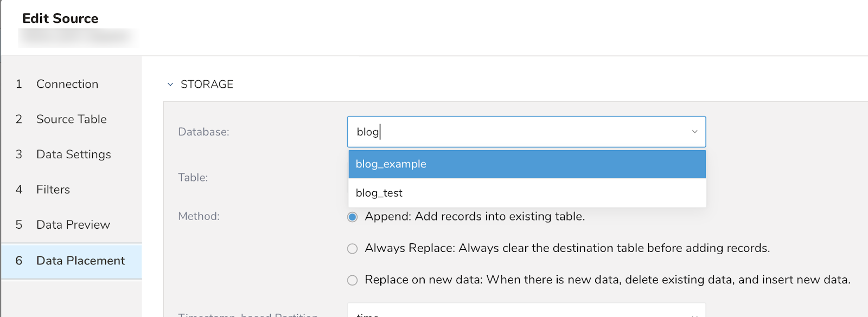Click the Database dropdown arrow

click(694, 132)
